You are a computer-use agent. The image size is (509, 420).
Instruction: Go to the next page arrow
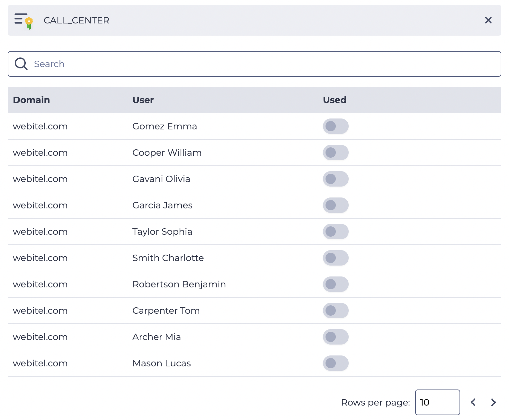pos(494,402)
